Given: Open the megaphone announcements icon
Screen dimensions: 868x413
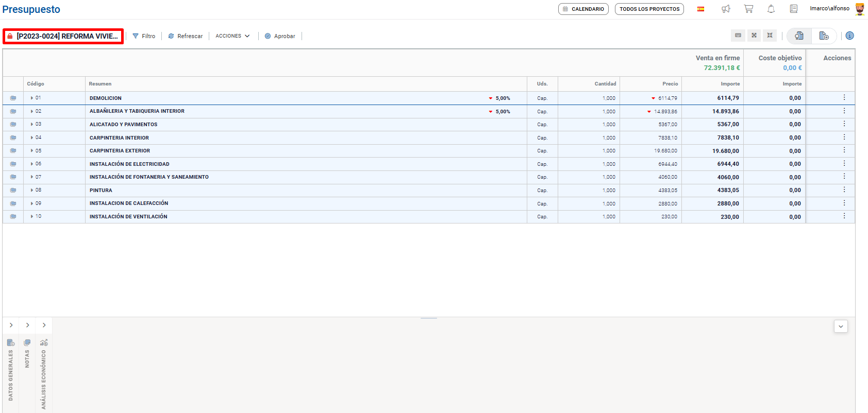Looking at the screenshot, I should (726, 9).
